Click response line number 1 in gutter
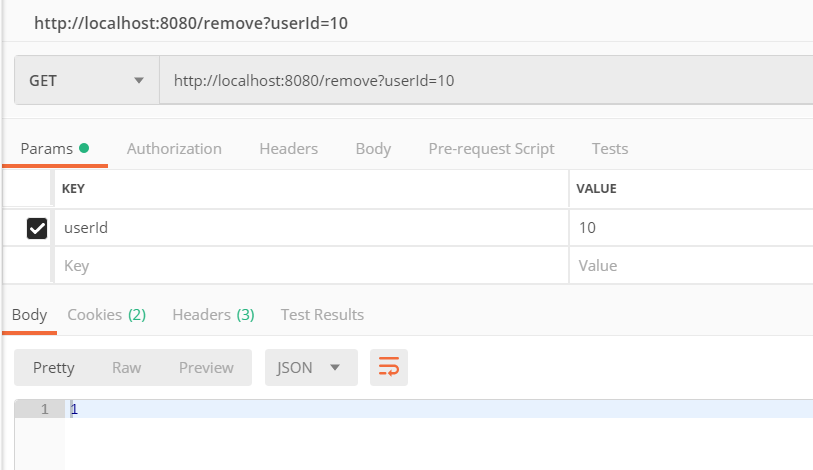 (x=45, y=409)
